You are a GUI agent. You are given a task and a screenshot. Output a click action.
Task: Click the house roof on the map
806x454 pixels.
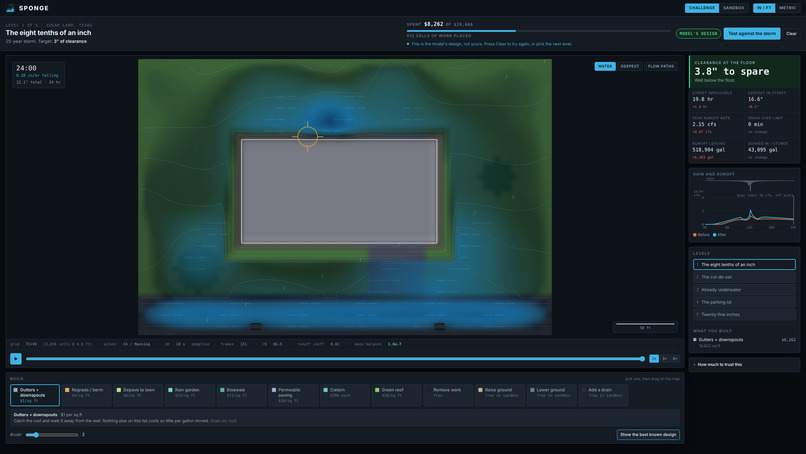[339, 191]
